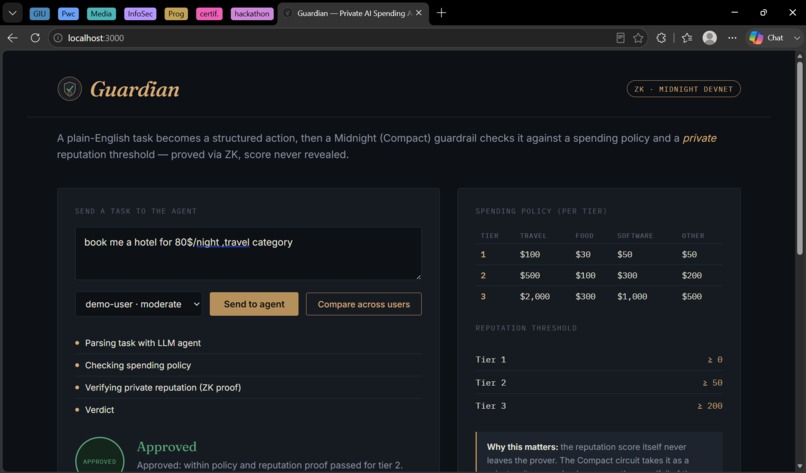Click tier 1 travel value $100

(529, 254)
